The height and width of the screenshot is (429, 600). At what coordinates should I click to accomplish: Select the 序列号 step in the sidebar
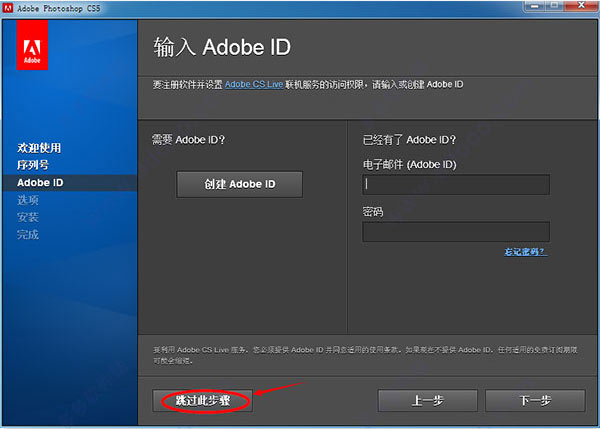[33, 165]
